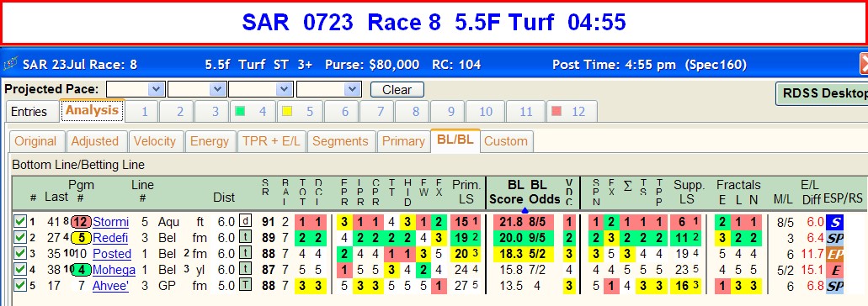Toggle the checkbox for Posted row 3
The height and width of the screenshot is (306, 868).
click(x=20, y=254)
